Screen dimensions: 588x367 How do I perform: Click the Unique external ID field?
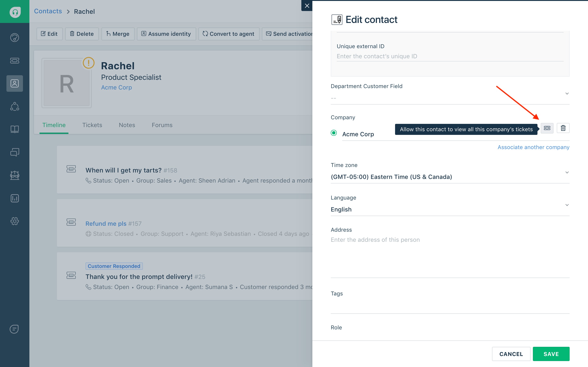[449, 56]
